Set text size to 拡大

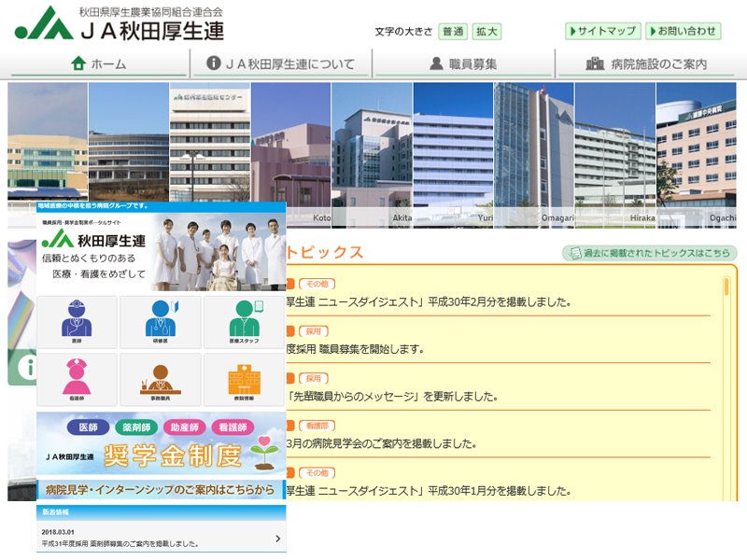pos(486,32)
